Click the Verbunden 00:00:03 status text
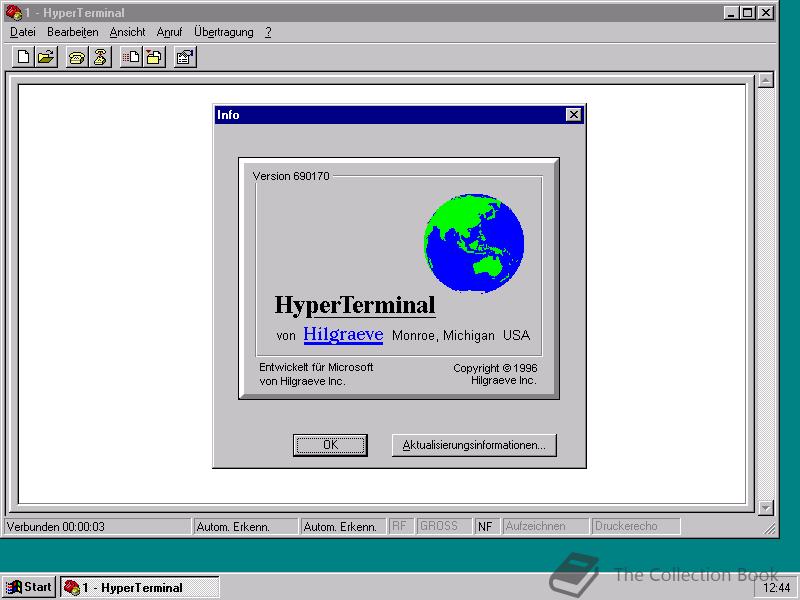The height and width of the screenshot is (600, 800). 56,527
